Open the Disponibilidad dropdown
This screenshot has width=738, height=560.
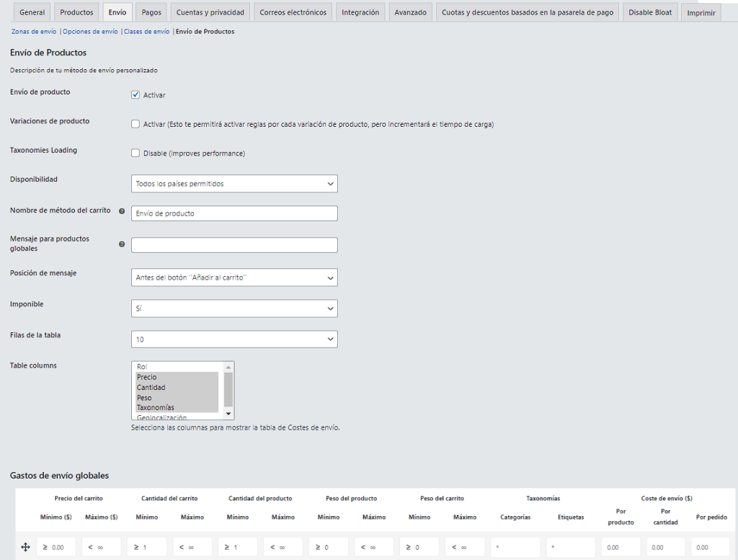pyautogui.click(x=234, y=184)
